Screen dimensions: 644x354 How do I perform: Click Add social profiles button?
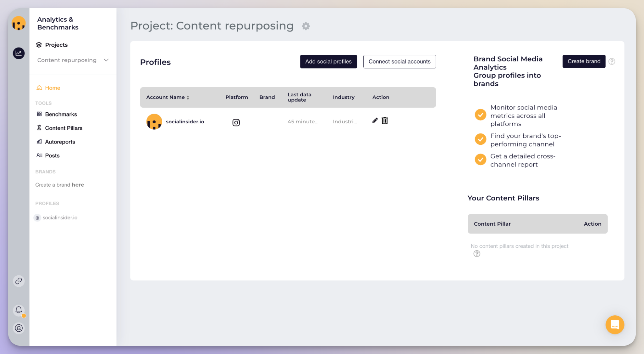[x=328, y=62]
